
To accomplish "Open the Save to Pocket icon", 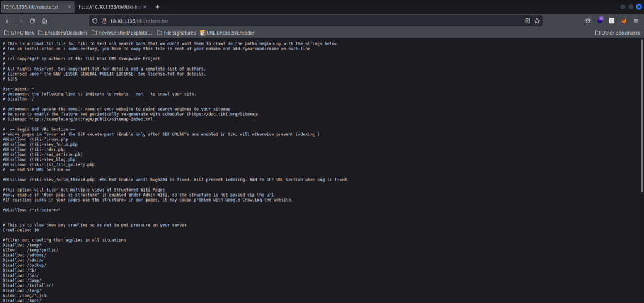I will tap(587, 20).
